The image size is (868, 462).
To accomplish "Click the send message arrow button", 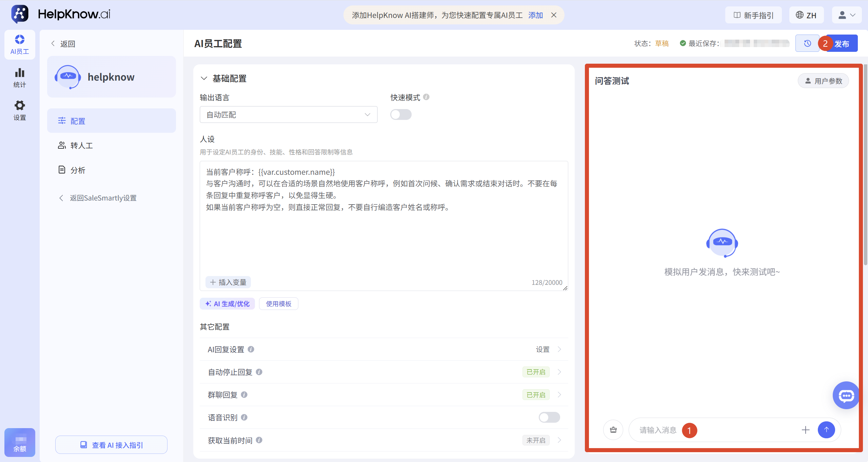I will point(826,430).
